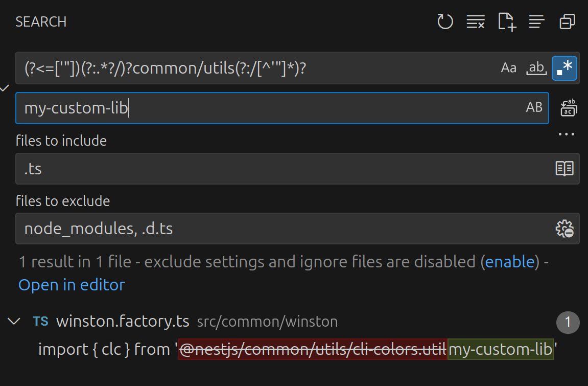Image resolution: width=588 pixels, height=386 pixels.
Task: Open search results in editor
Action: (x=72, y=285)
